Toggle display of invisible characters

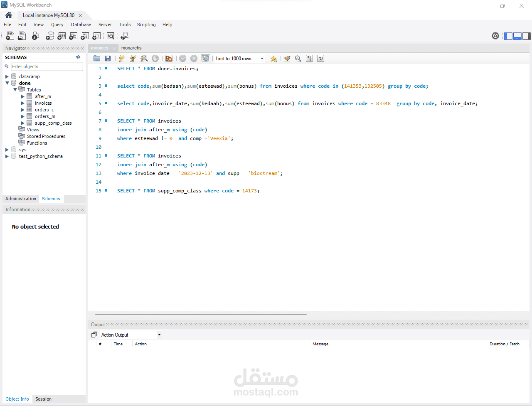click(x=309, y=58)
